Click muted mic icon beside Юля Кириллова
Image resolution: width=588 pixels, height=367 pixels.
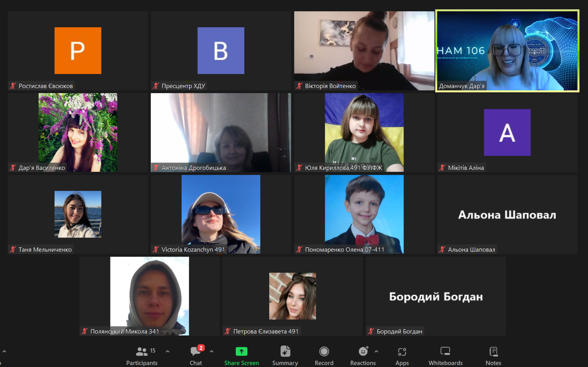pos(299,168)
